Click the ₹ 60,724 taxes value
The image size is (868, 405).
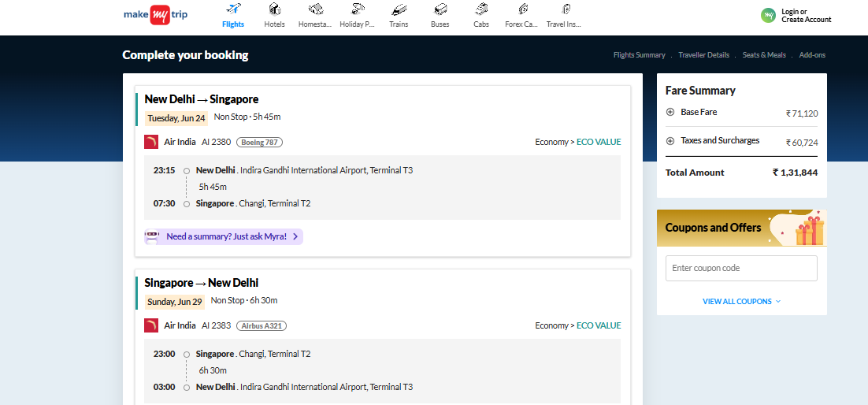coord(802,143)
